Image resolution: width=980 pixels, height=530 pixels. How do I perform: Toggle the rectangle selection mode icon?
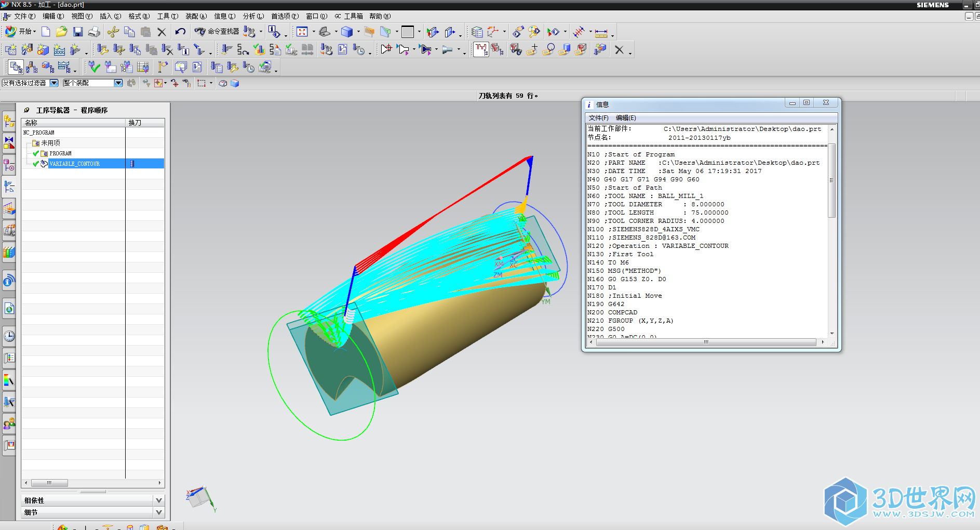coord(202,83)
